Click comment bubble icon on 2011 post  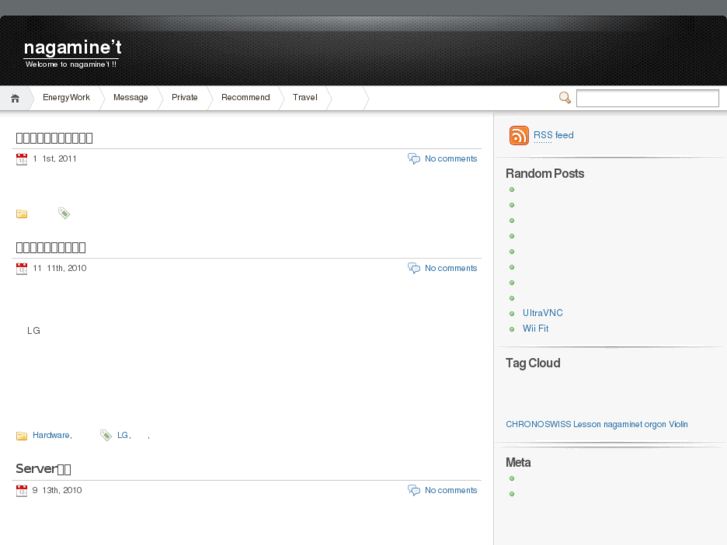click(x=414, y=159)
